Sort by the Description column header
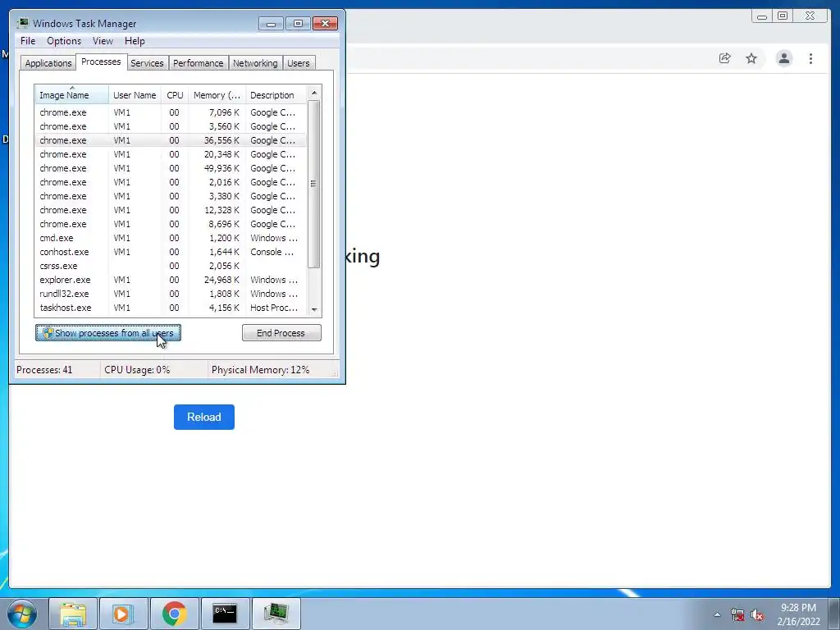 click(x=276, y=95)
